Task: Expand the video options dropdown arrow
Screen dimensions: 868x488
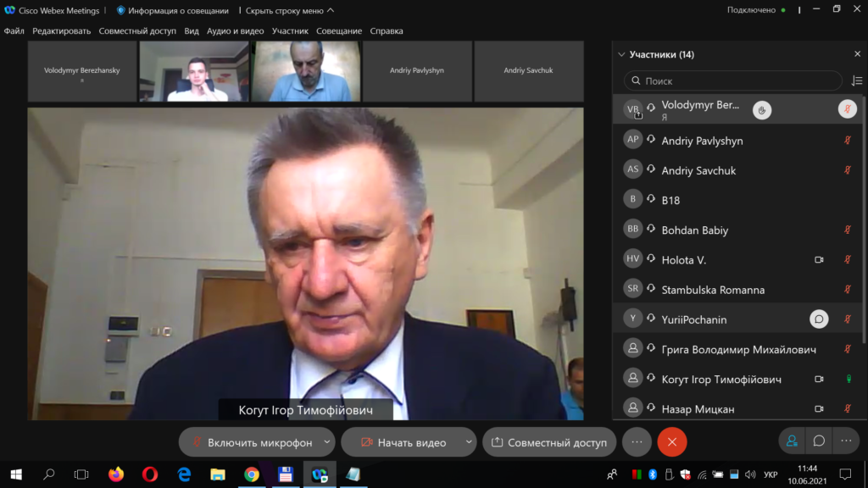Action: point(469,442)
